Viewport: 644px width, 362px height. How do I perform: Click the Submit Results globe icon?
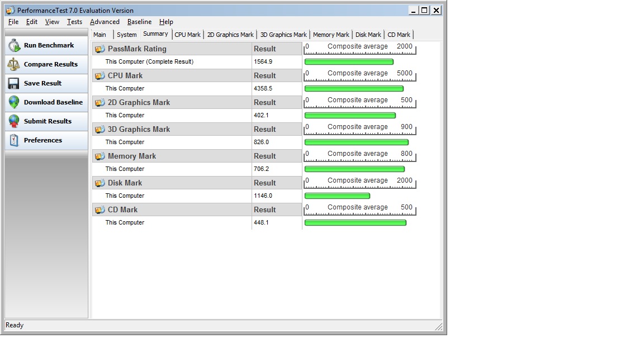[x=14, y=121]
